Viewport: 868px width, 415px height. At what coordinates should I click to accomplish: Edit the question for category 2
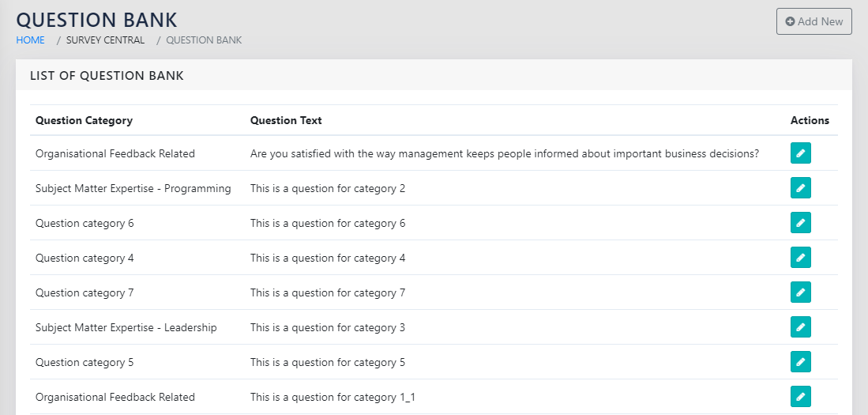(x=800, y=188)
